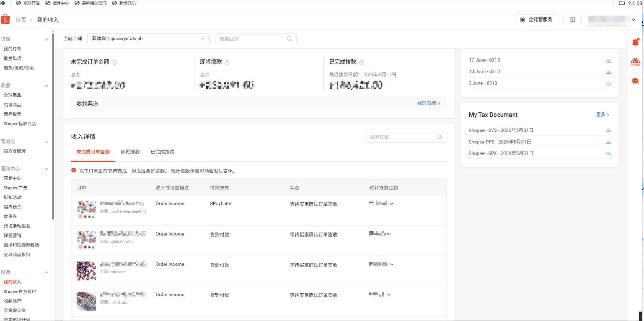This screenshot has height=321, width=644.
Task: Click the split panel layout icon
Action: pos(573,20)
